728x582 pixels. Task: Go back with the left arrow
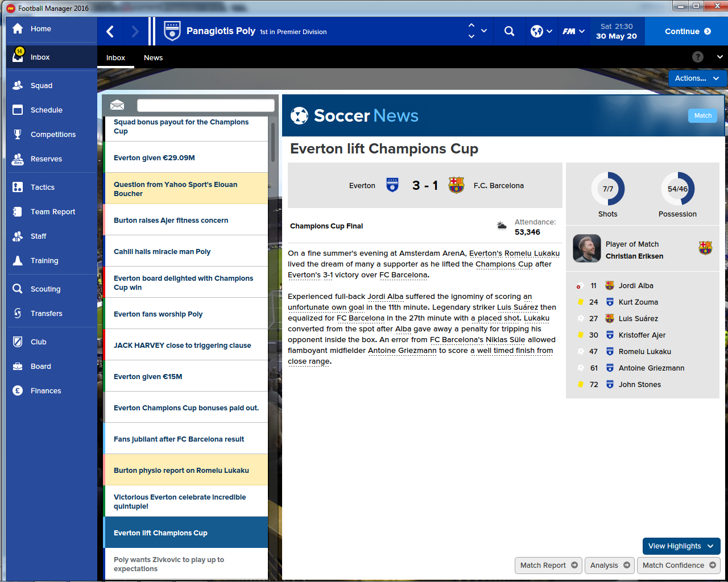click(x=110, y=31)
